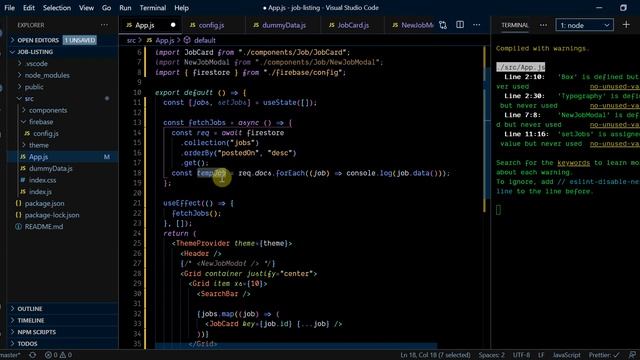Click inside the terminal prompt cursor
Screen dimensions: 640x360
(x=498, y=210)
